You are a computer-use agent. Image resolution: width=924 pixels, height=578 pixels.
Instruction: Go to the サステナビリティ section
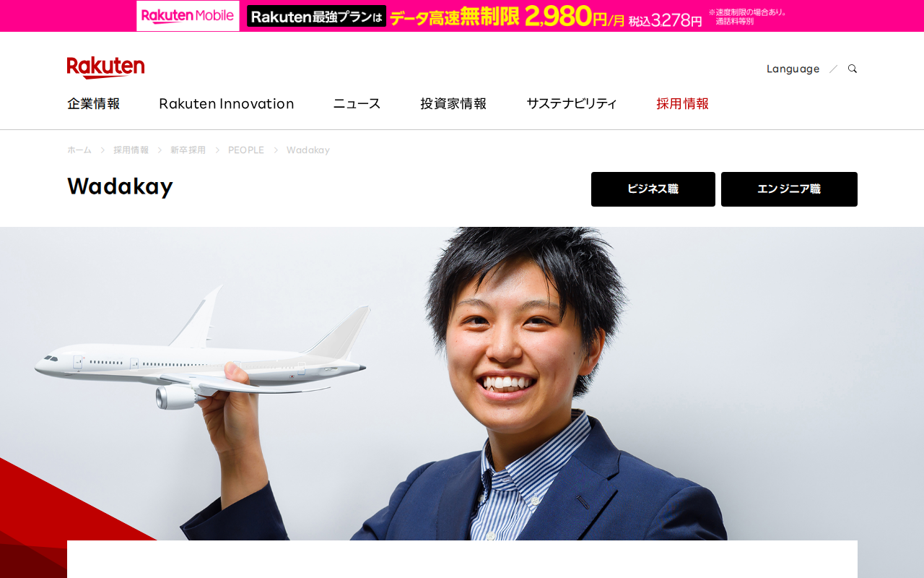pos(571,103)
